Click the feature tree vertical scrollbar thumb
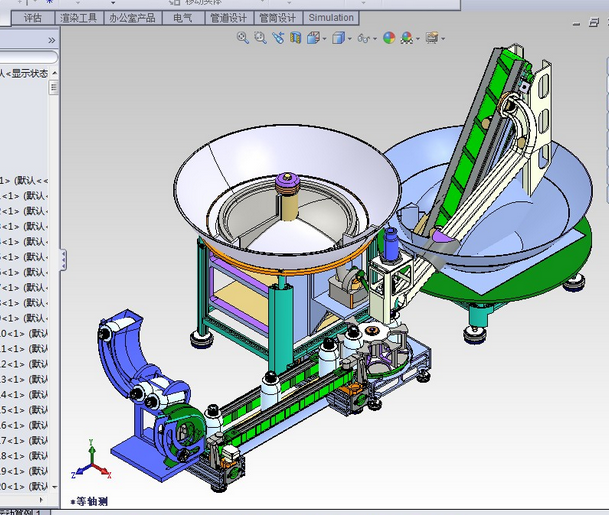 [54, 87]
